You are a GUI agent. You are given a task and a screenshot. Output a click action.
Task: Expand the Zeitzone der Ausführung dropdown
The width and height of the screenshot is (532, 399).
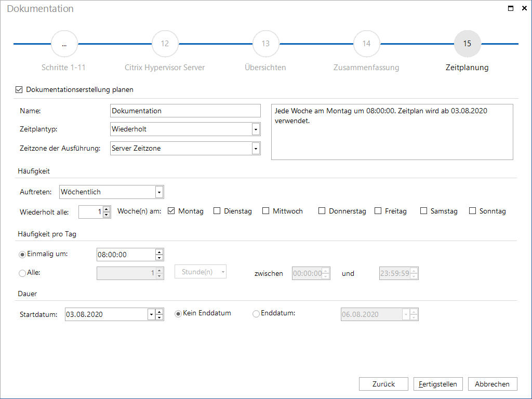tap(256, 148)
